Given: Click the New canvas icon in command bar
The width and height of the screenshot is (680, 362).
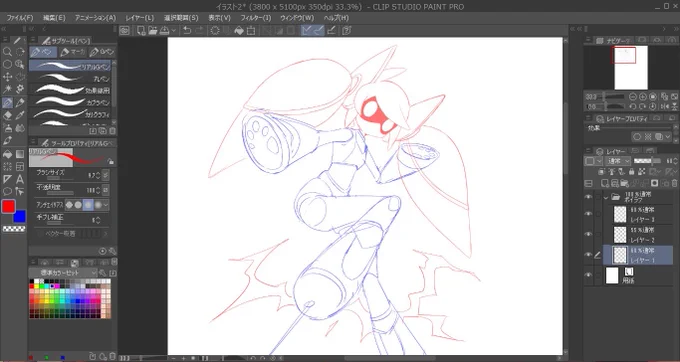Looking at the screenshot, I should (x=141, y=30).
